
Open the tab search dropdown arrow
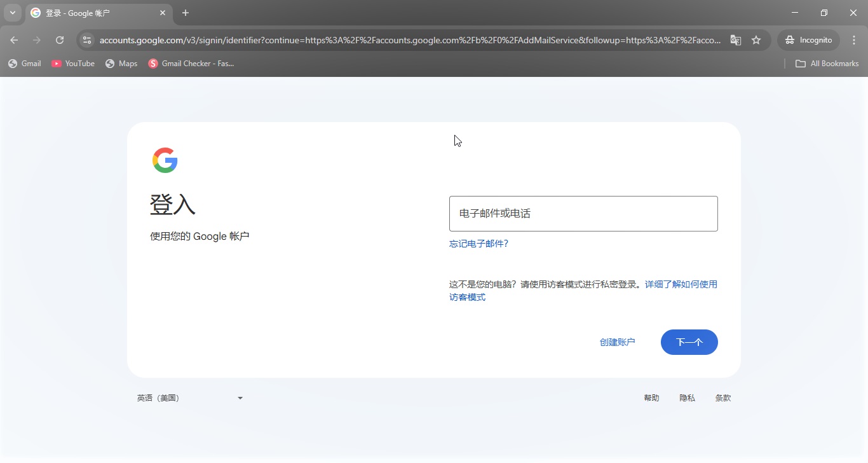[13, 13]
